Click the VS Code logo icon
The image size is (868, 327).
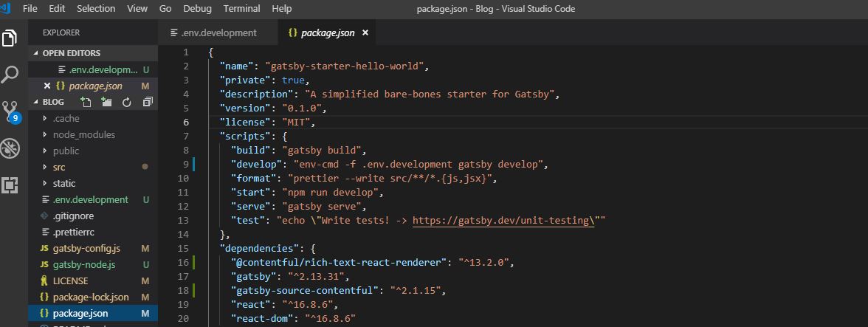tap(6, 8)
